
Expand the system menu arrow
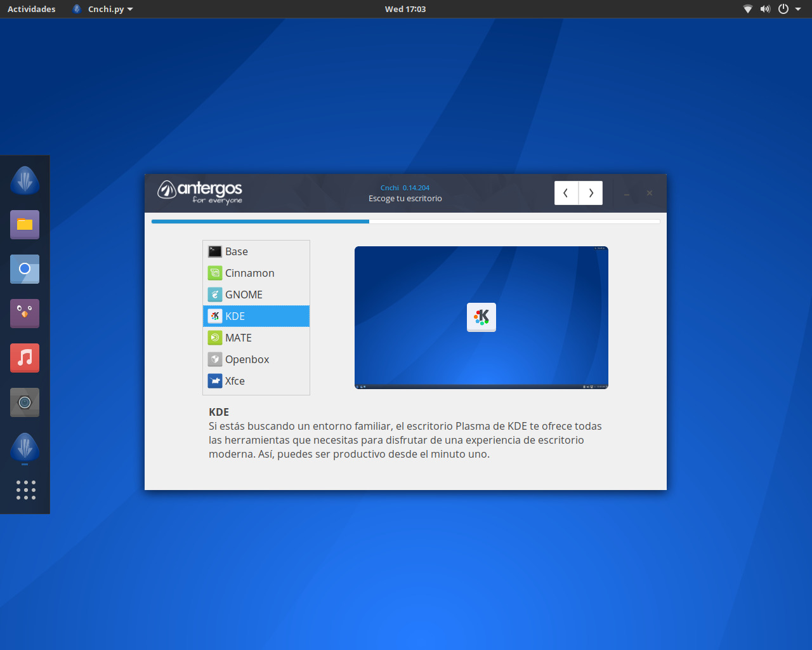(798, 10)
